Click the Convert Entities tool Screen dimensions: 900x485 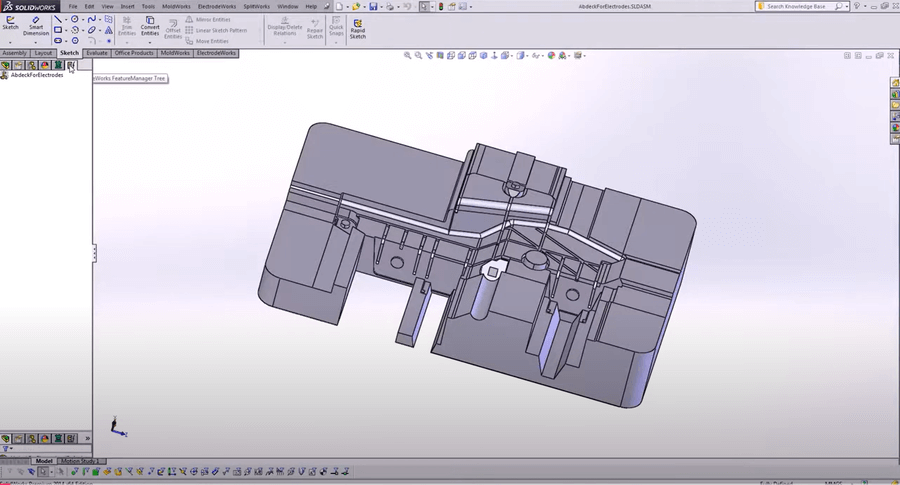click(x=150, y=24)
